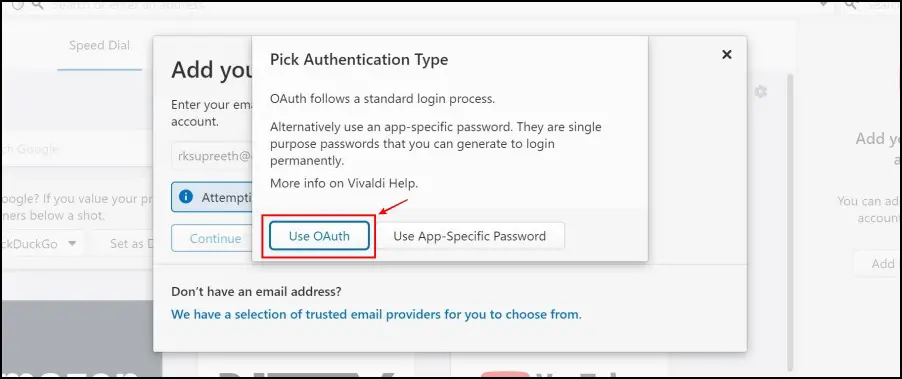Click the blue info icon beside Attempting

(185, 197)
